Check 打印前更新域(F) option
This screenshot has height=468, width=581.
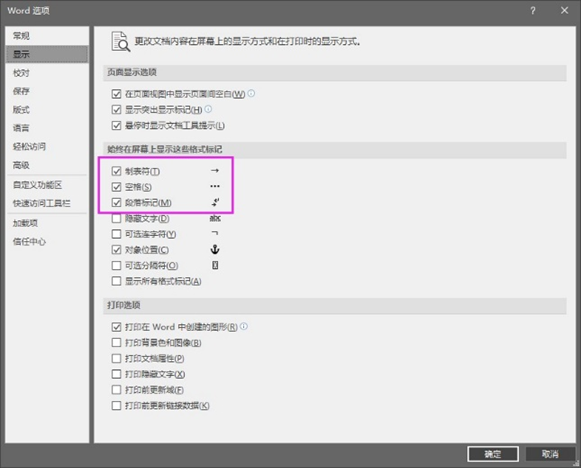pyautogui.click(x=116, y=389)
